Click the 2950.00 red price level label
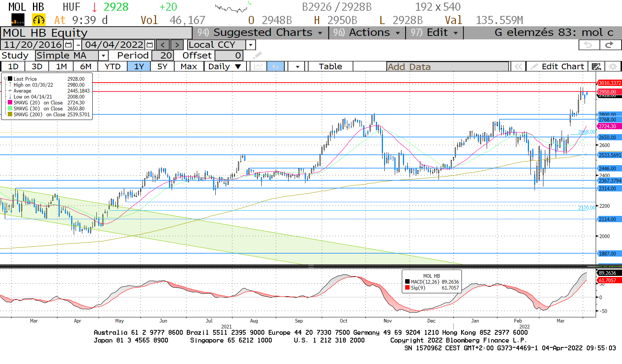 [609, 92]
